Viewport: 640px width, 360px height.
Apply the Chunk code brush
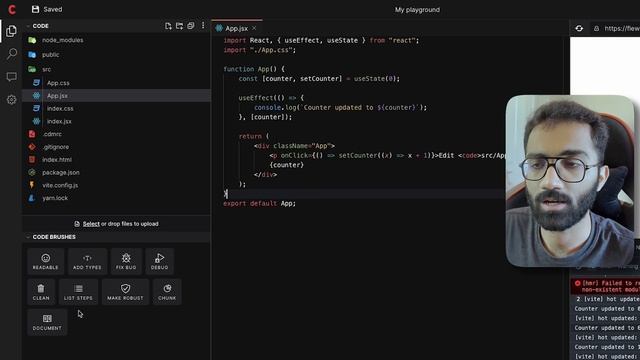click(167, 292)
